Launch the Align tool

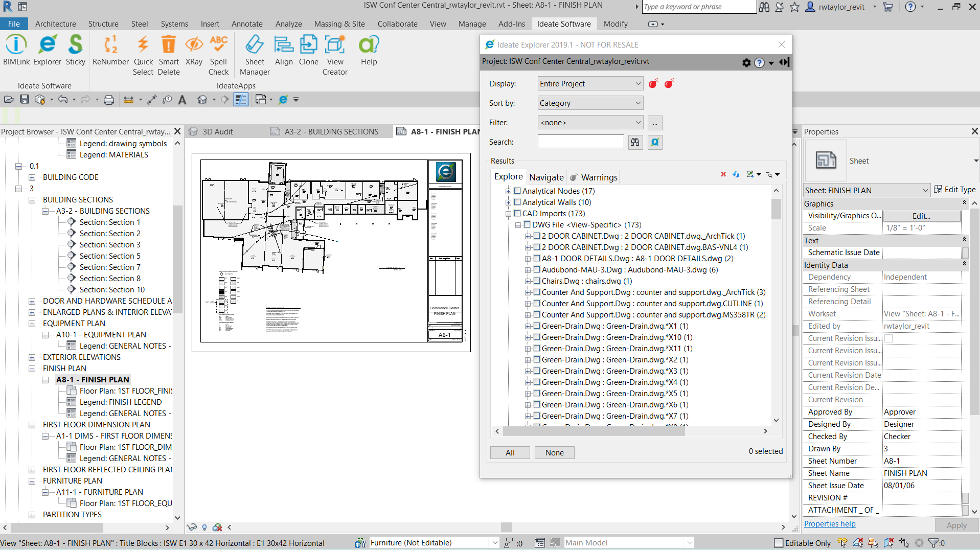[284, 50]
